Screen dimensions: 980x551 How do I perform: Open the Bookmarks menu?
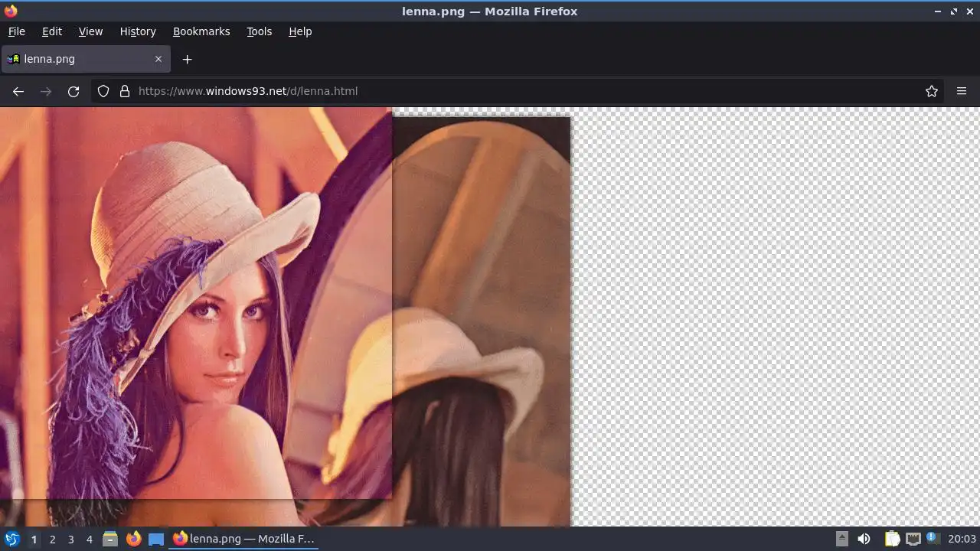(x=201, y=31)
